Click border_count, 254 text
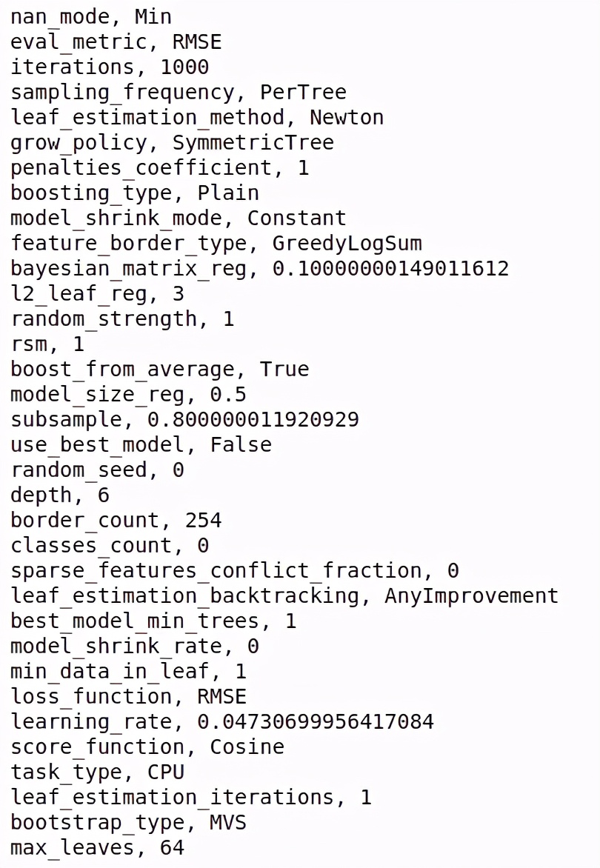 coord(116,520)
